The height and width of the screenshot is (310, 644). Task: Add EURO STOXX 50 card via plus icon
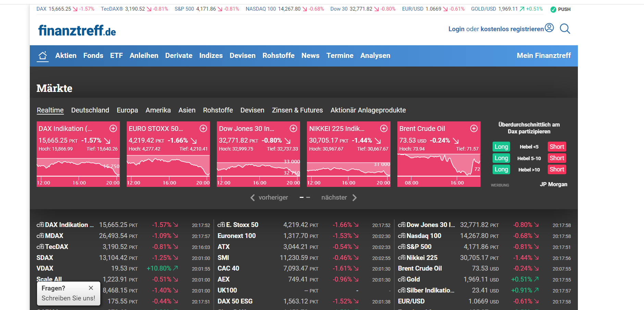(203, 128)
